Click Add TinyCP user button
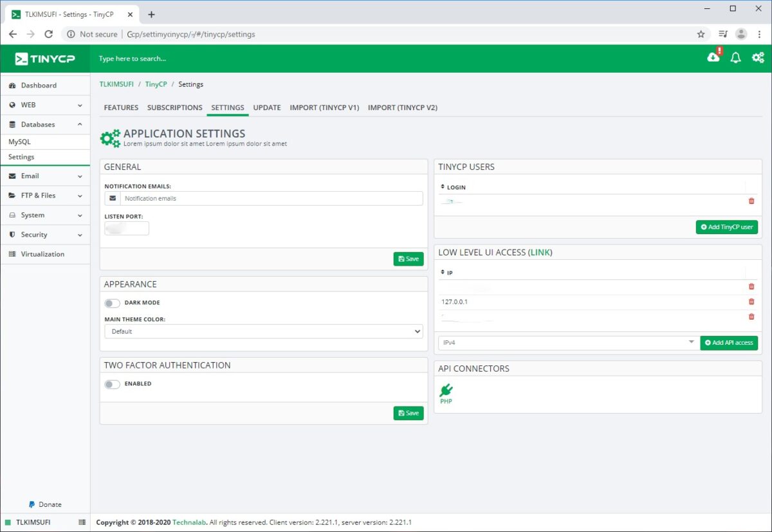The image size is (772, 532). click(727, 227)
